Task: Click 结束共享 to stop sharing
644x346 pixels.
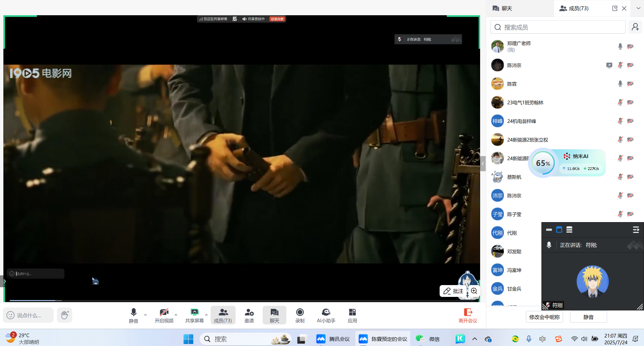Action: (x=277, y=19)
